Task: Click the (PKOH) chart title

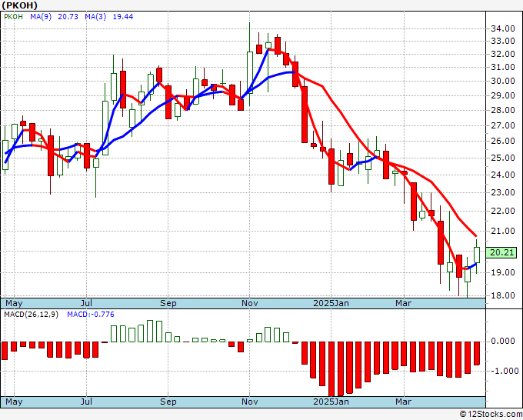Action: pyautogui.click(x=19, y=5)
